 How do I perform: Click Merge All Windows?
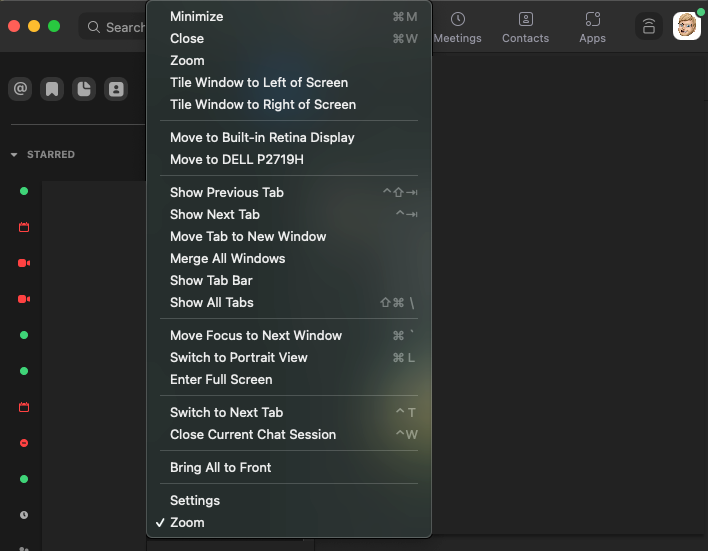227,258
